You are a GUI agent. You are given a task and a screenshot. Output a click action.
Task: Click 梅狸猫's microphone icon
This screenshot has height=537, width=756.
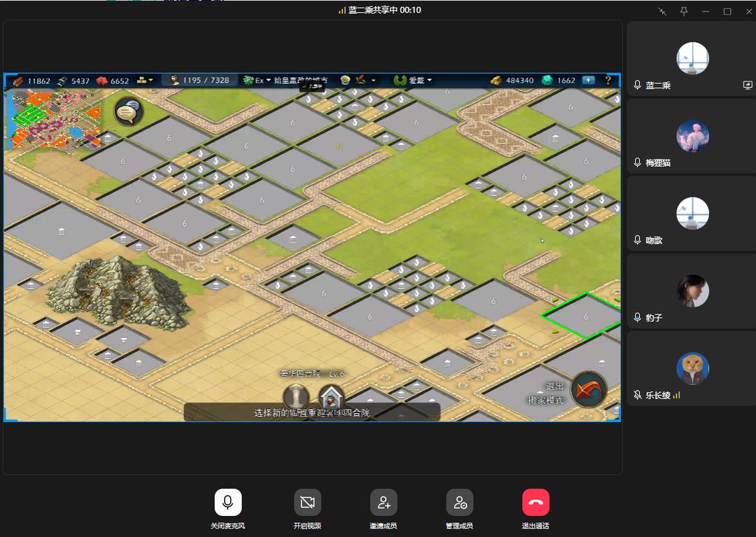click(638, 162)
